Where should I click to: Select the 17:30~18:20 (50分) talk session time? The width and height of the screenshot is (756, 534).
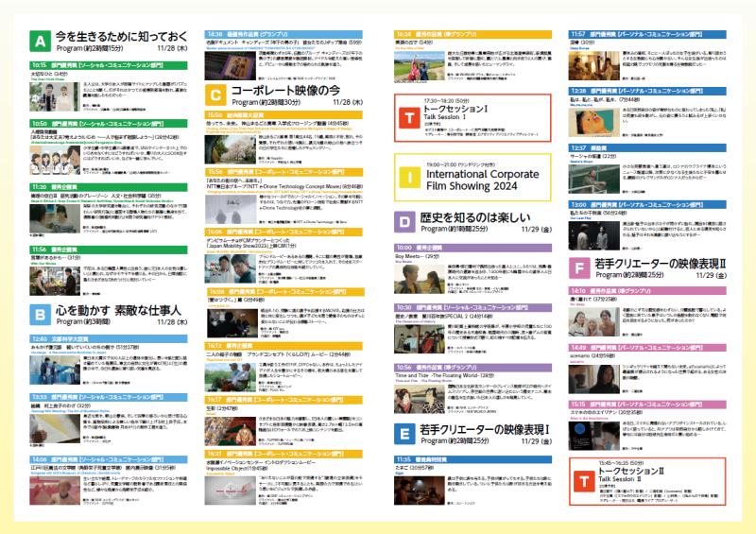coord(446,101)
